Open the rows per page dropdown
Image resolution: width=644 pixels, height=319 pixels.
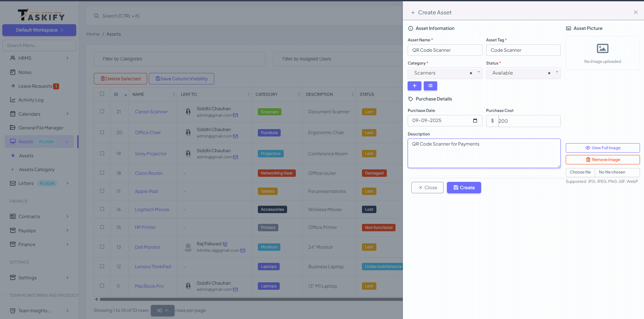tap(163, 311)
